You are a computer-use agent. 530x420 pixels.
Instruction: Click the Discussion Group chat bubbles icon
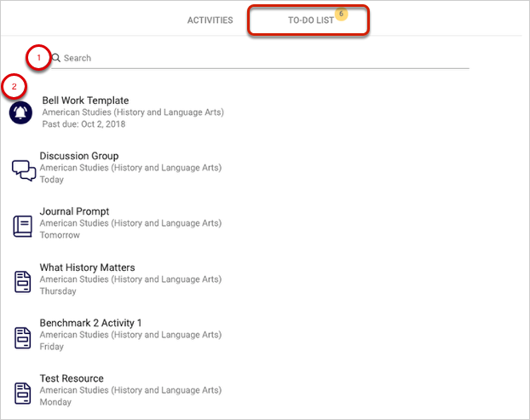tap(24, 169)
